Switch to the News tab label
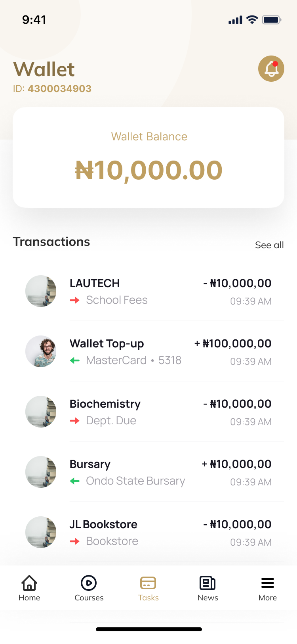This screenshot has height=644, width=297. (x=208, y=598)
